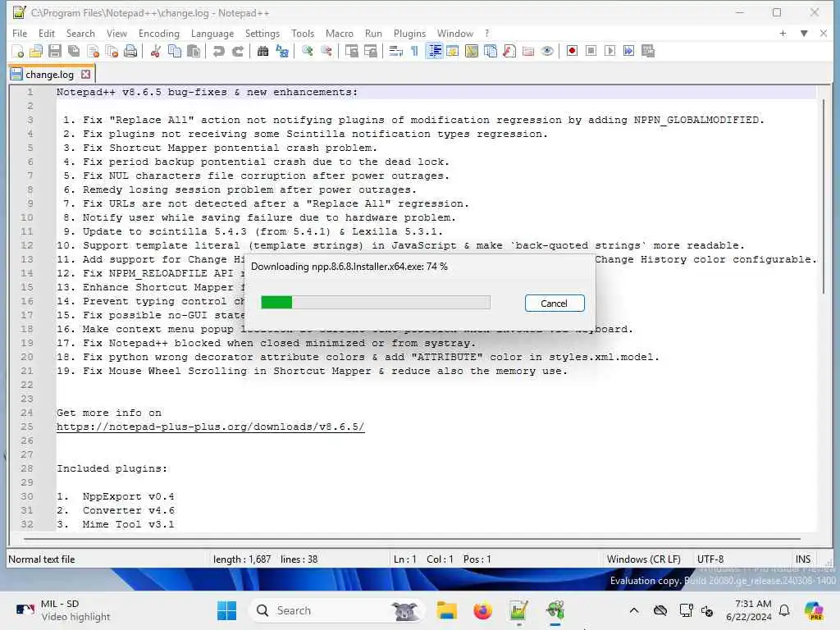The width and height of the screenshot is (840, 630).
Task: Open the Tools menu
Action: 303,33
